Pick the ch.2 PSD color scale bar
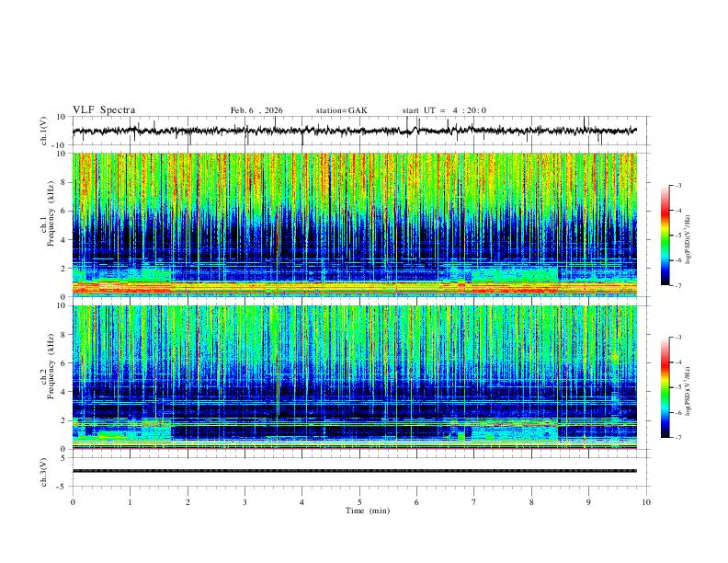728x563 pixels. pos(665,387)
